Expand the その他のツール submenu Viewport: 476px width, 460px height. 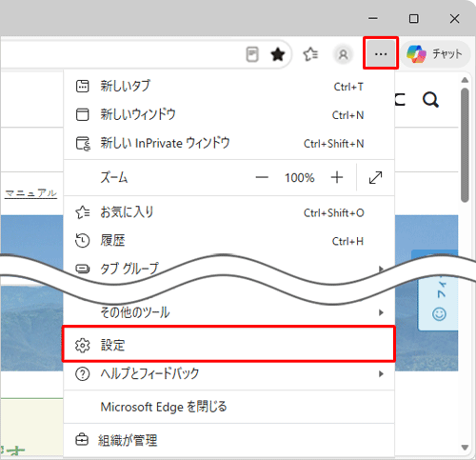228,312
